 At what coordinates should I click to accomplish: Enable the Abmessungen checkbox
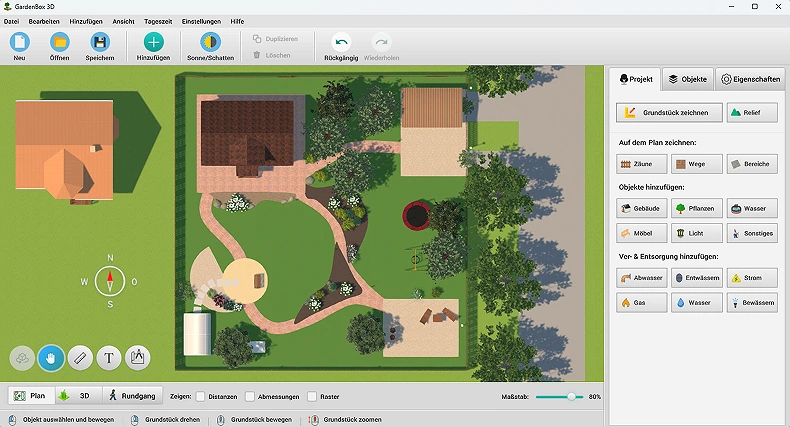250,396
